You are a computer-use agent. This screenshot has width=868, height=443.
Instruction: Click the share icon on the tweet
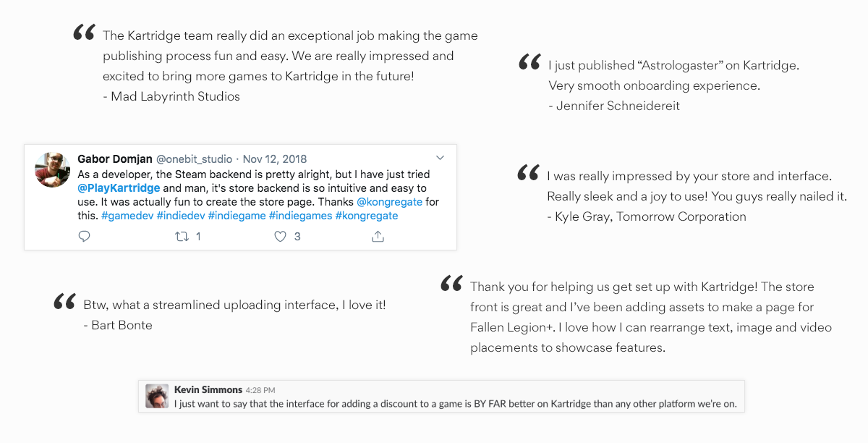click(377, 236)
